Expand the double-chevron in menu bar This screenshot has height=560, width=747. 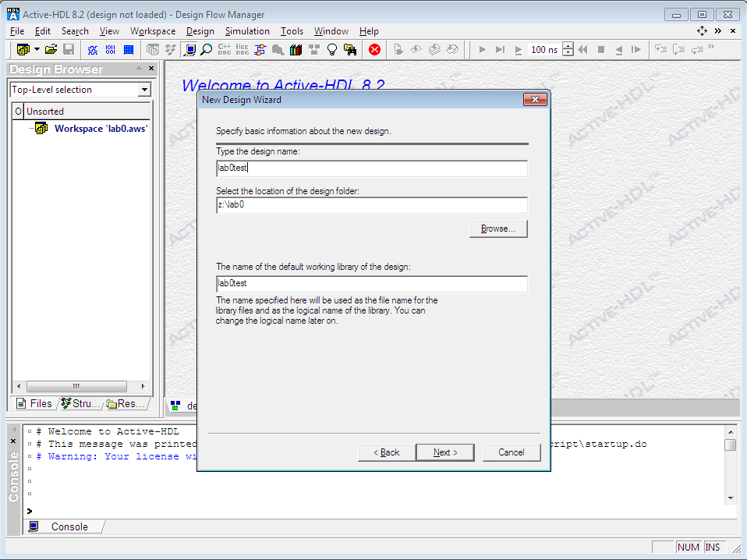(x=718, y=31)
